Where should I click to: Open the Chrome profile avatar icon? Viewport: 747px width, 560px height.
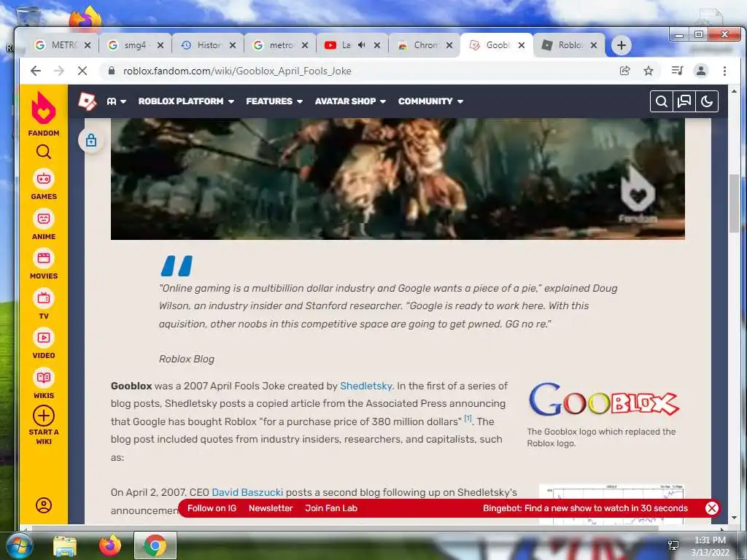(701, 71)
